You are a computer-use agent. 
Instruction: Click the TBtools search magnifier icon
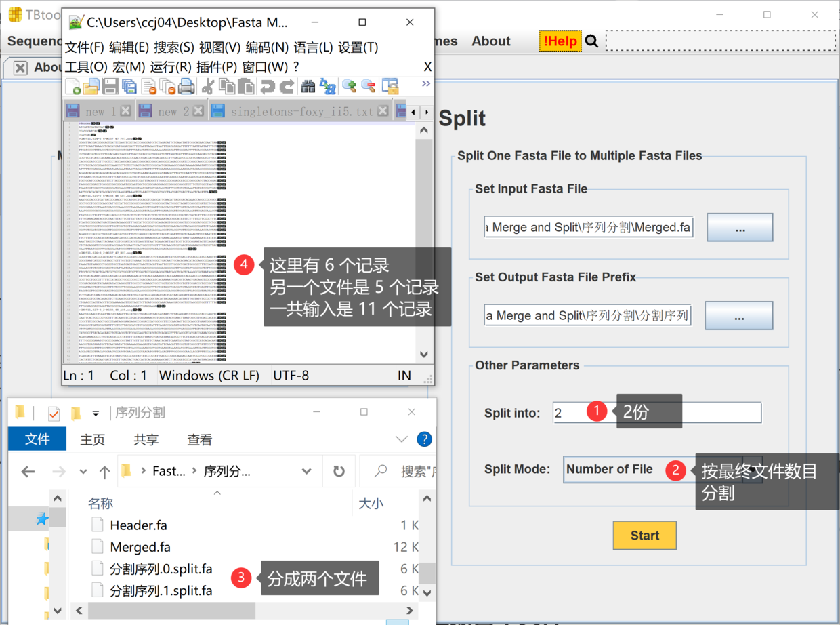(x=591, y=41)
